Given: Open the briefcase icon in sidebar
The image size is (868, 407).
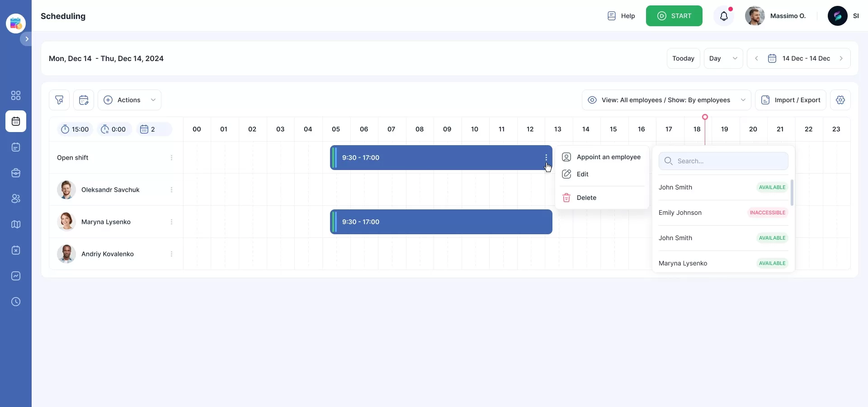Looking at the screenshot, I should [16, 173].
